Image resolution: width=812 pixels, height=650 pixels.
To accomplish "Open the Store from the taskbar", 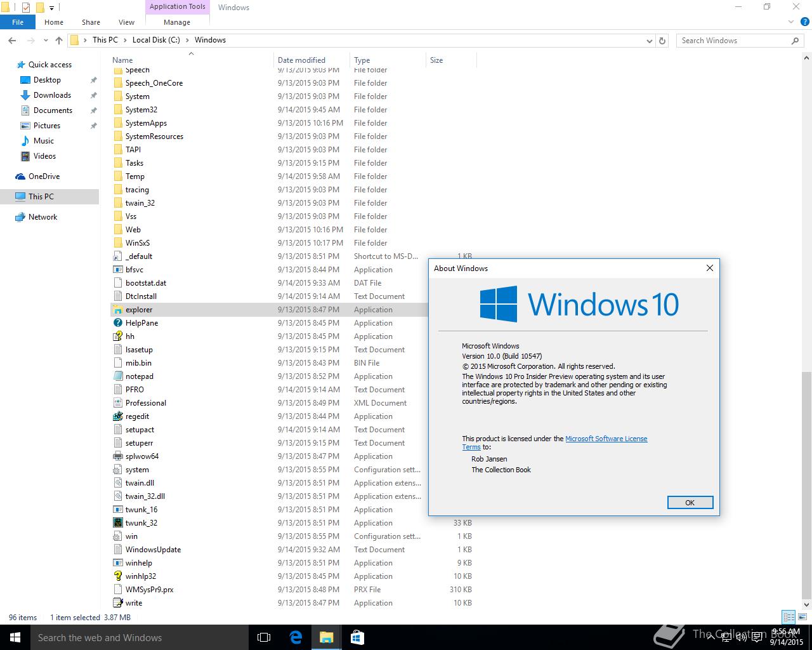I will click(357, 637).
